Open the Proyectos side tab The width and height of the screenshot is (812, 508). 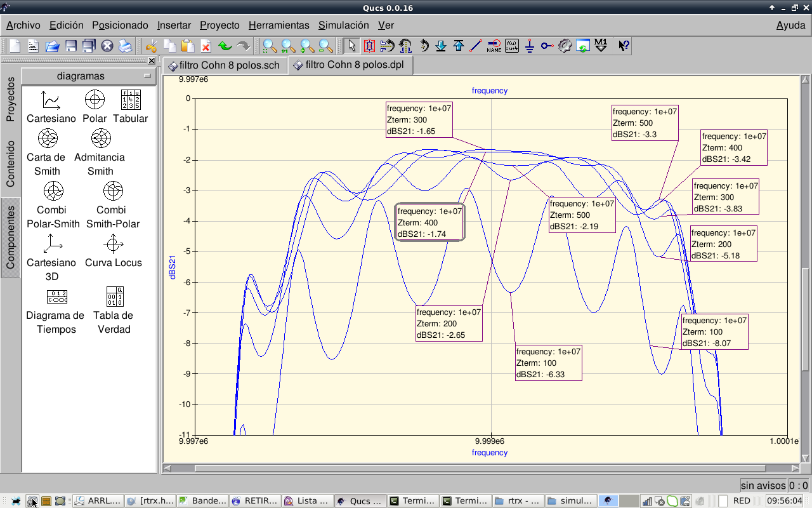10,100
